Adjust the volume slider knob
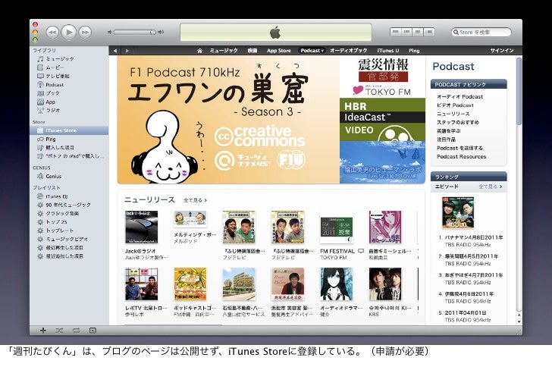Image resolution: width=552 pixels, height=392 pixels. click(x=153, y=33)
